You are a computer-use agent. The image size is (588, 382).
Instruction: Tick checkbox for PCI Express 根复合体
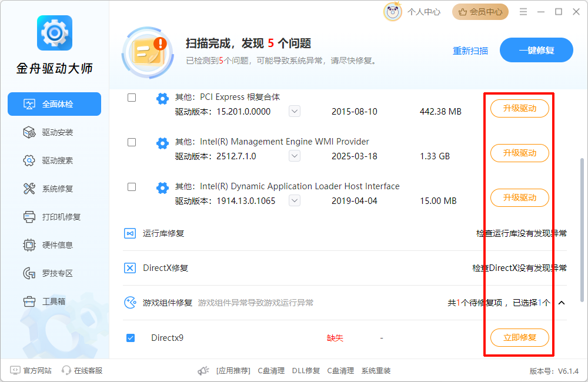tap(132, 98)
